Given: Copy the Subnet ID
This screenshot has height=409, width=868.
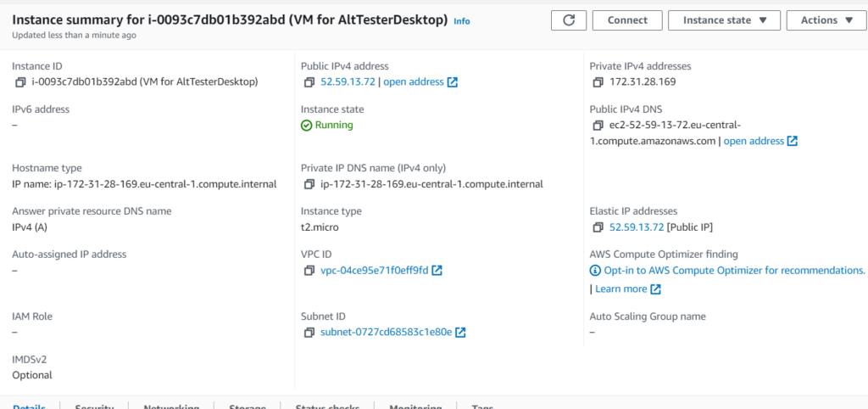Looking at the screenshot, I should click(309, 333).
